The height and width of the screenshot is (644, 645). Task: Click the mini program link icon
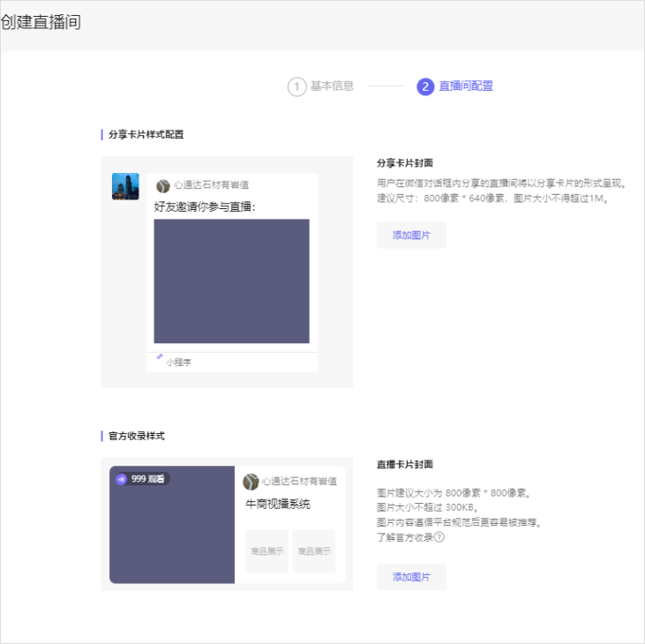[x=160, y=357]
